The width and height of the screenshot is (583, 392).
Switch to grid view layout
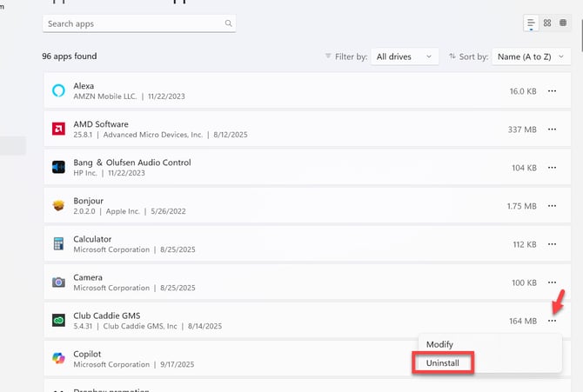coord(547,23)
